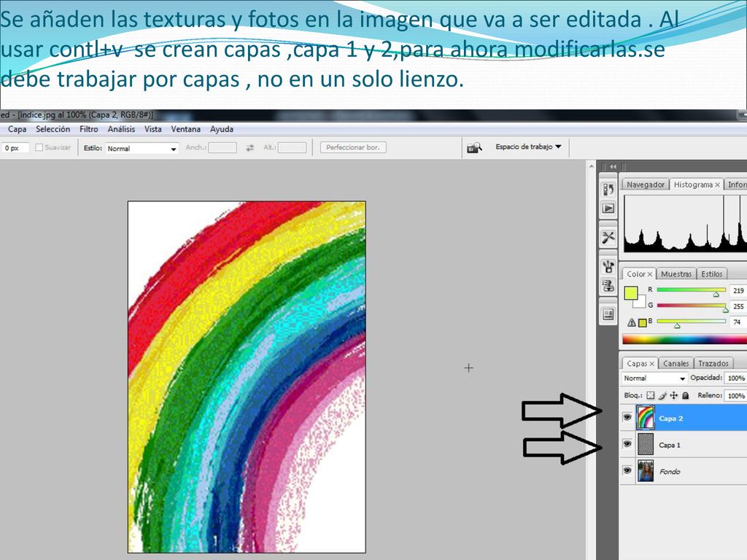Screen dimensions: 747x560
Task: Open the Análisis menu
Action: click(121, 129)
